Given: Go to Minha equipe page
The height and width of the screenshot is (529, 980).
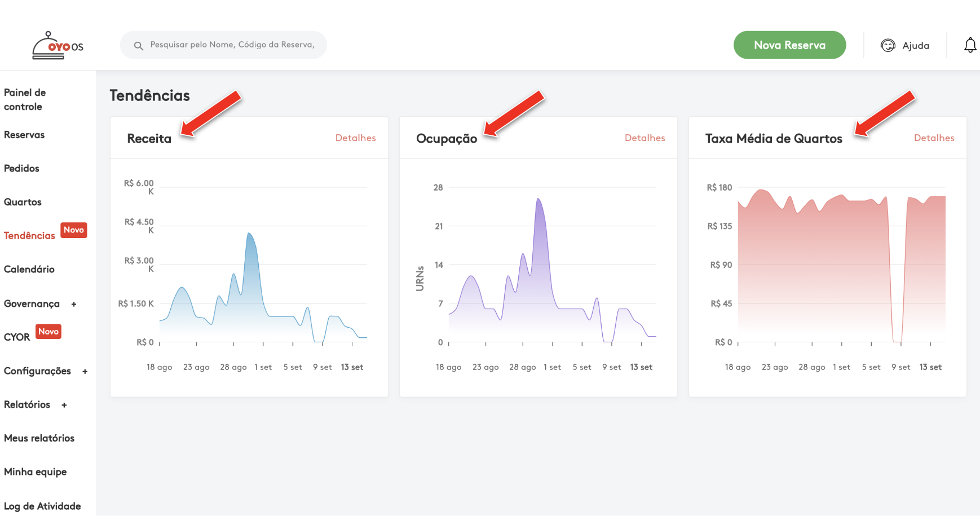Looking at the screenshot, I should point(35,472).
